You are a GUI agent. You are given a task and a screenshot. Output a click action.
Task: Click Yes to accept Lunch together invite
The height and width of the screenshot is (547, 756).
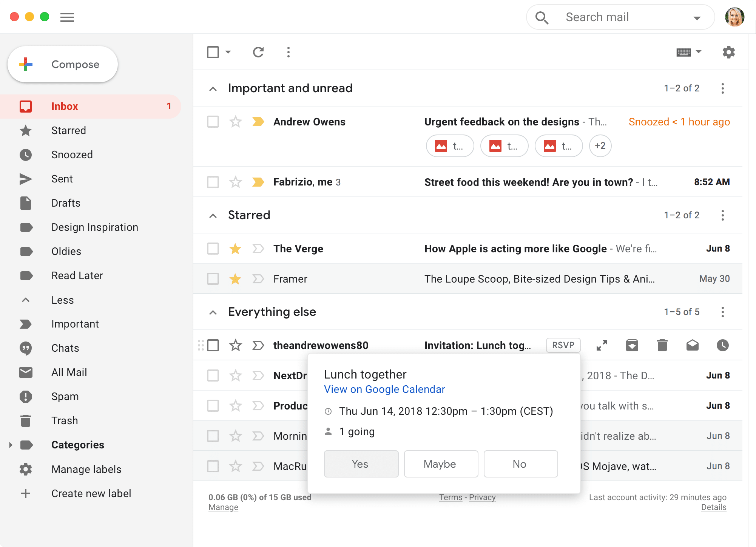360,464
